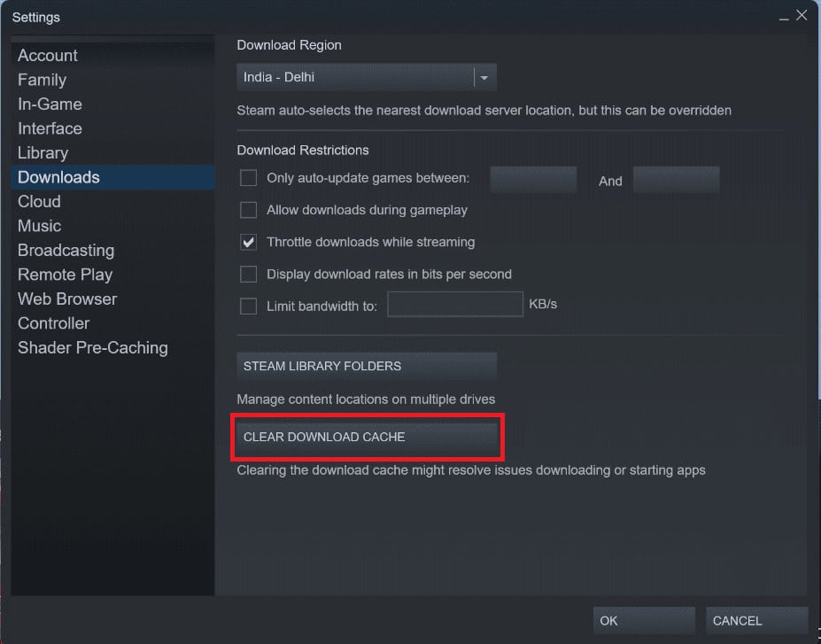Tick the Limit bandwidth to checkbox
Image resolution: width=821 pixels, height=644 pixels.
(x=248, y=306)
